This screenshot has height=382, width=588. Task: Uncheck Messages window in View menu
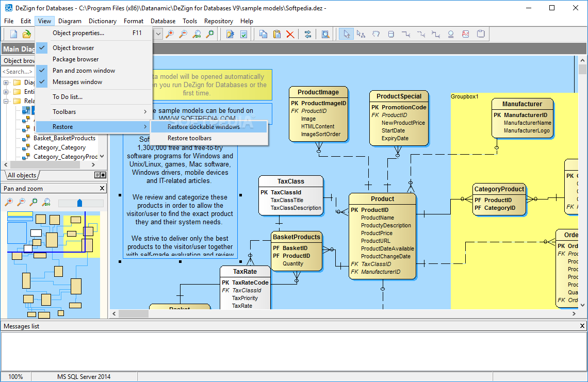94,82
